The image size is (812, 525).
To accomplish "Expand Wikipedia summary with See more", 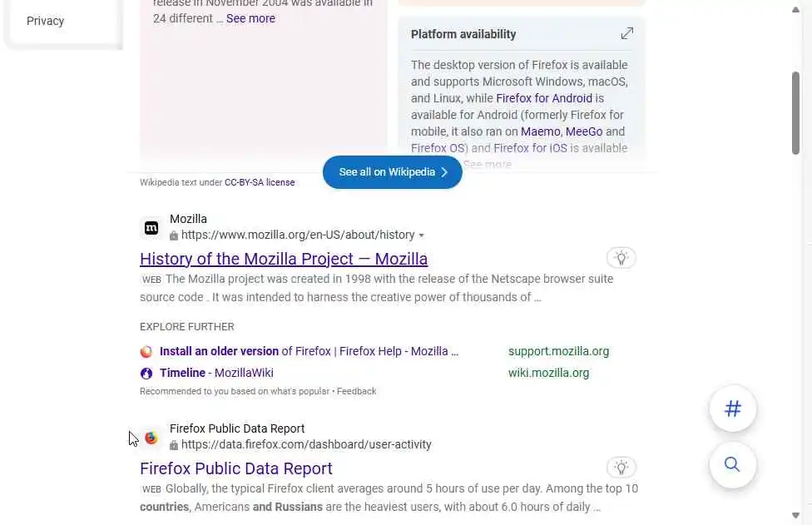I will (x=250, y=18).
